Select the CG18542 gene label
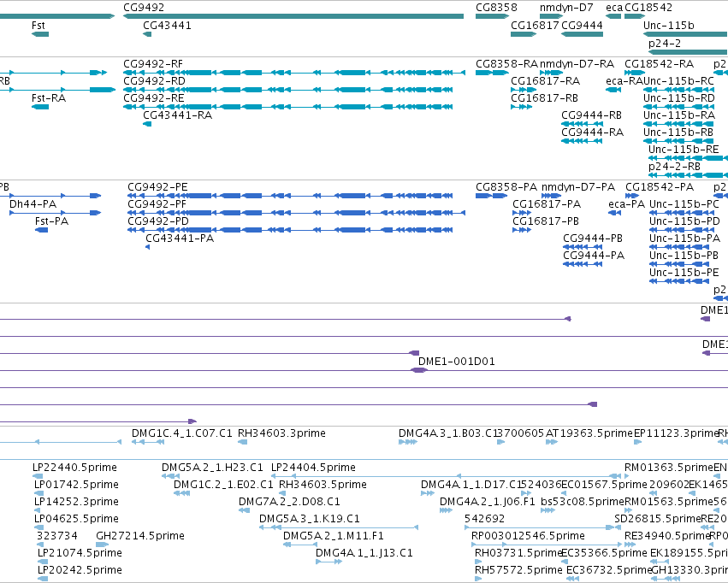 pyautogui.click(x=648, y=8)
